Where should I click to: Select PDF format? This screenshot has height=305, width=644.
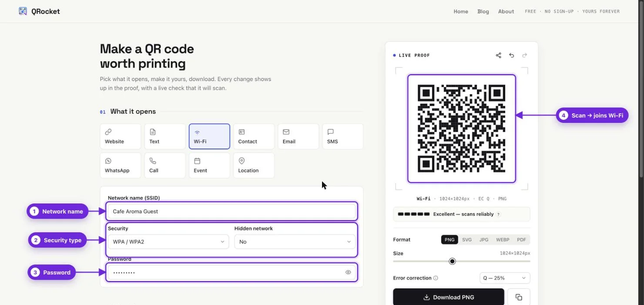tap(521, 240)
